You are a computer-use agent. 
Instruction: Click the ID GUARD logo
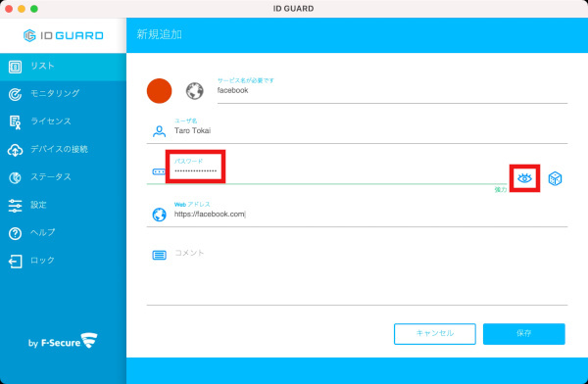[x=63, y=35]
